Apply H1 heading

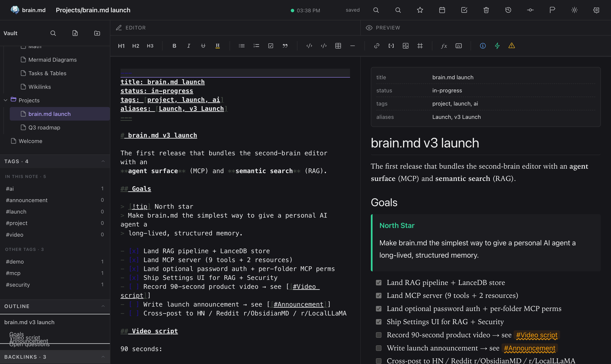click(x=121, y=46)
